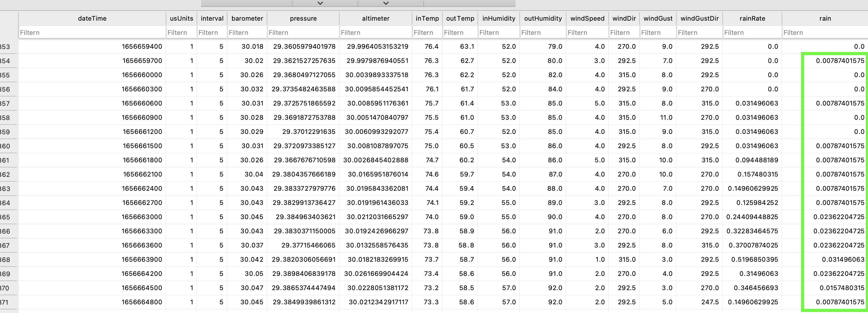Click the rainRate filter box
Viewport: 868px width, 313px height.
coord(752,32)
